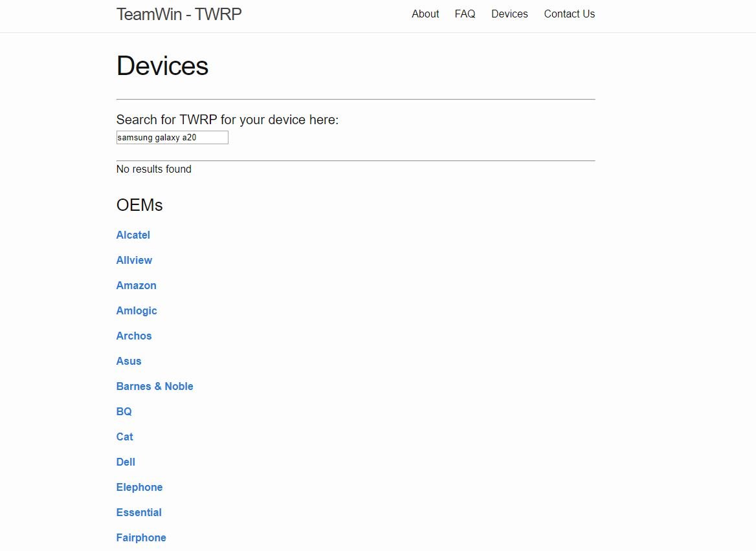
Task: Open the Asus OEM page
Action: (x=129, y=361)
